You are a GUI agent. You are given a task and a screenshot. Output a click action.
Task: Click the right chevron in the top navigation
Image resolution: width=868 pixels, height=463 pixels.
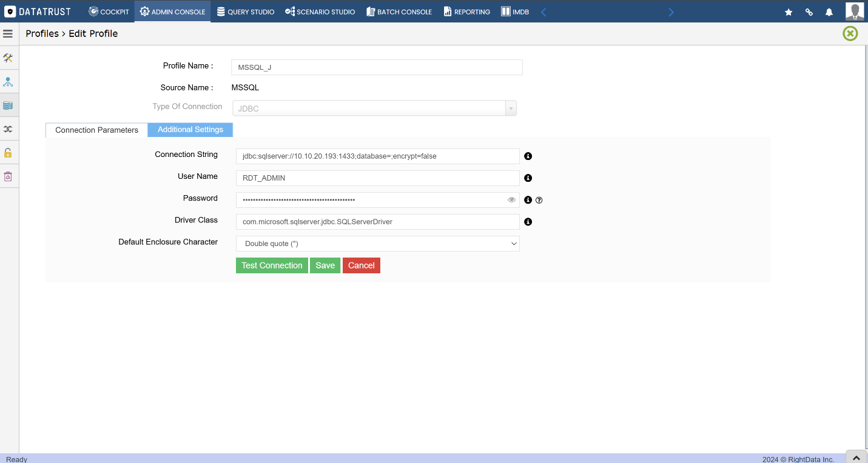[671, 11]
